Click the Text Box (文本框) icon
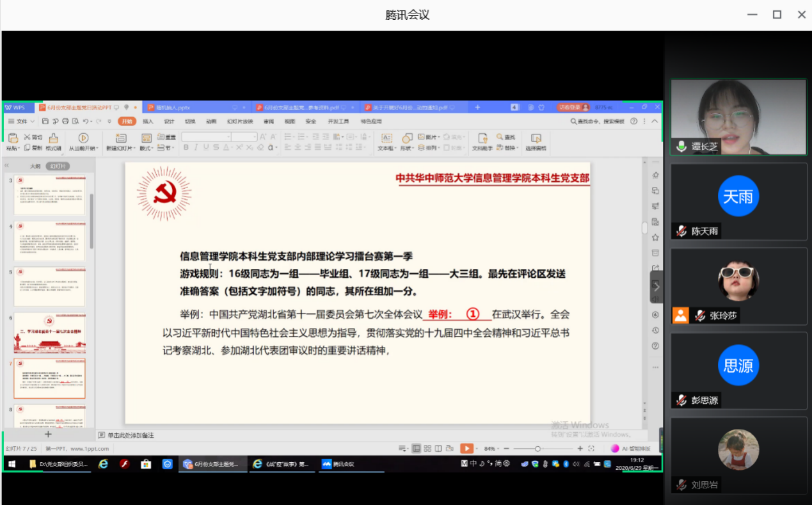 (x=386, y=138)
